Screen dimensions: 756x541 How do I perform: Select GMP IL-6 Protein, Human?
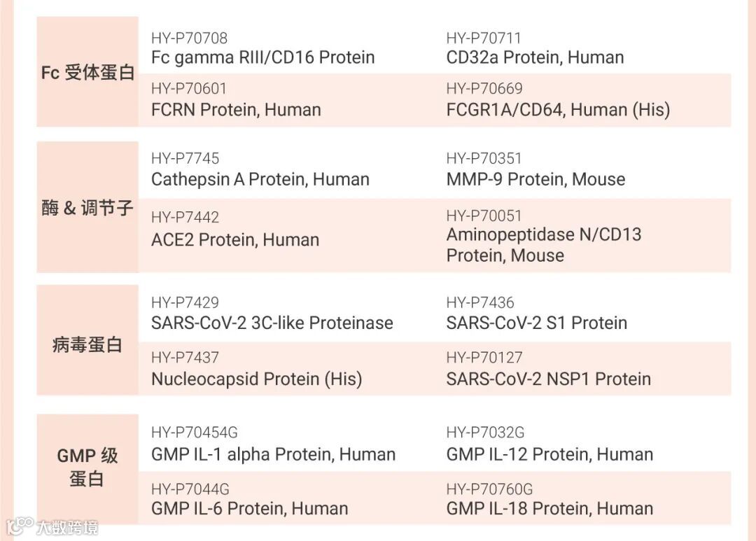pyautogui.click(x=249, y=508)
